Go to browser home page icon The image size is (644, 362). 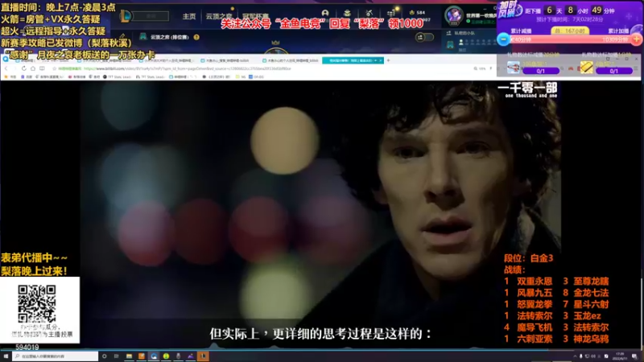(33, 68)
